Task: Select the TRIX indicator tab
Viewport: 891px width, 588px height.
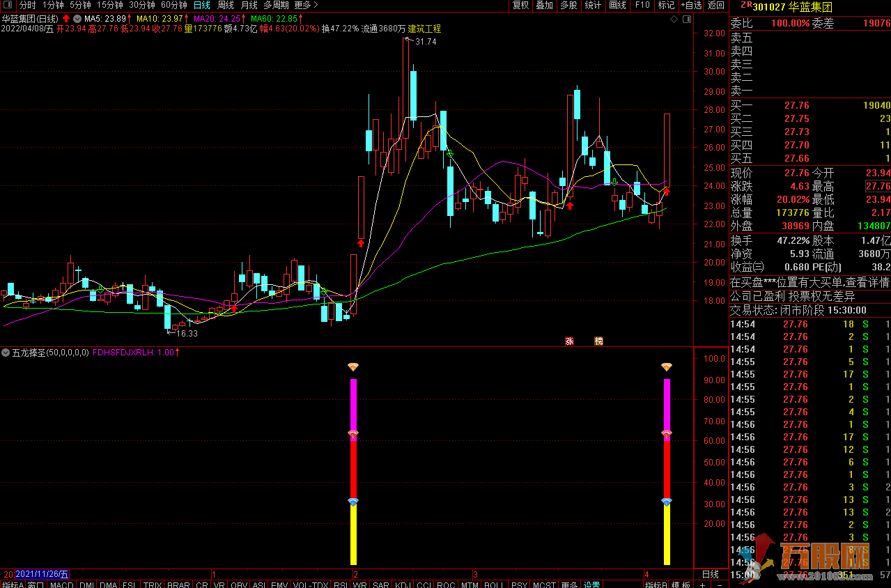Action: 152,585
